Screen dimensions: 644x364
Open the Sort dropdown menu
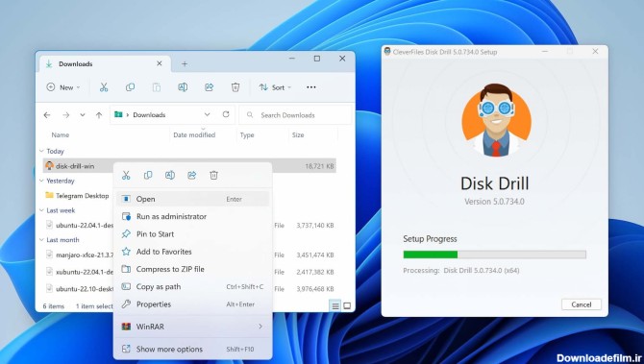pyautogui.click(x=275, y=87)
